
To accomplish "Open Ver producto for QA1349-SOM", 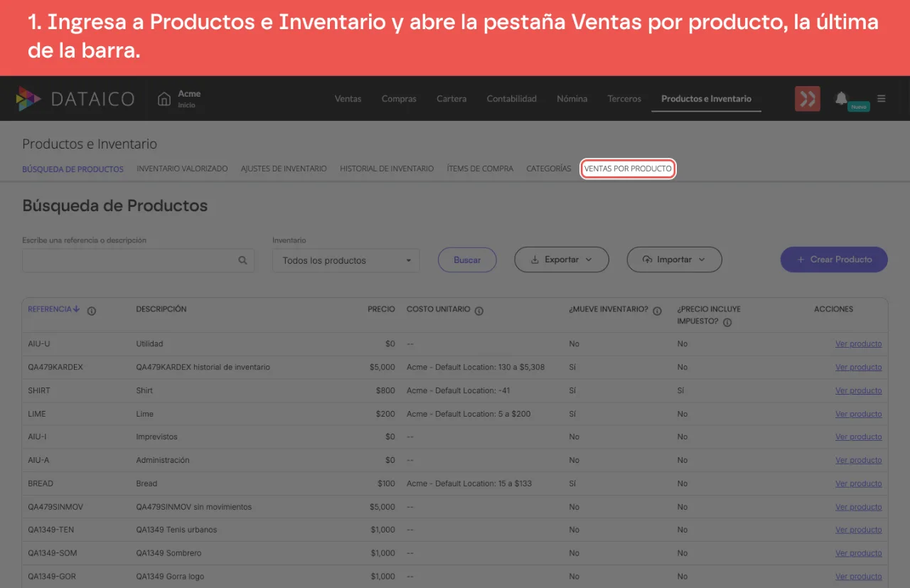I will coord(858,554).
